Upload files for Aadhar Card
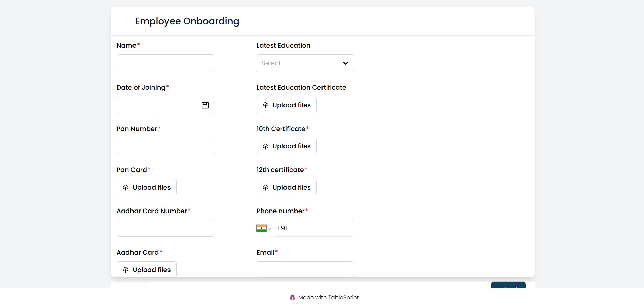644x305 pixels. click(147, 269)
